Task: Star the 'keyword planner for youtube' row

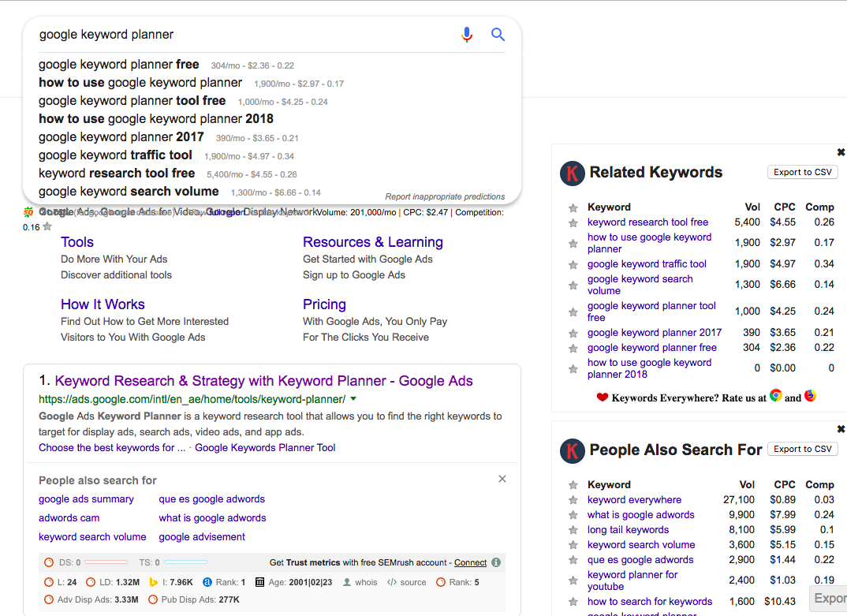Action: click(573, 581)
